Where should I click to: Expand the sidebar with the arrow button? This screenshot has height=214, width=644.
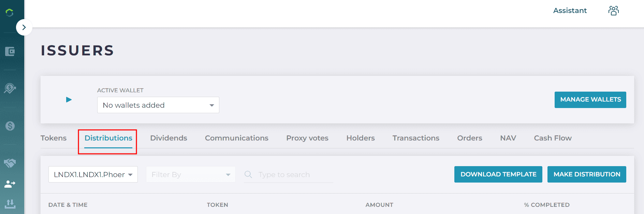tap(24, 27)
